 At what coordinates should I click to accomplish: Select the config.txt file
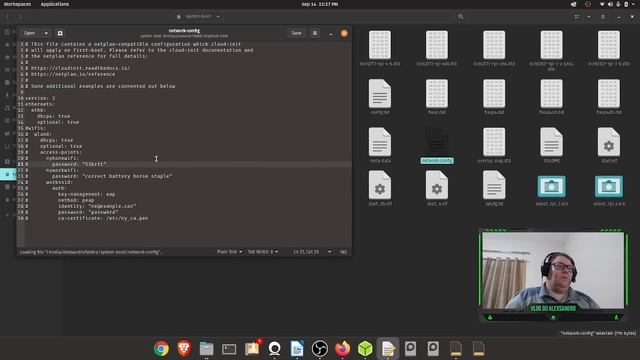tap(380, 97)
